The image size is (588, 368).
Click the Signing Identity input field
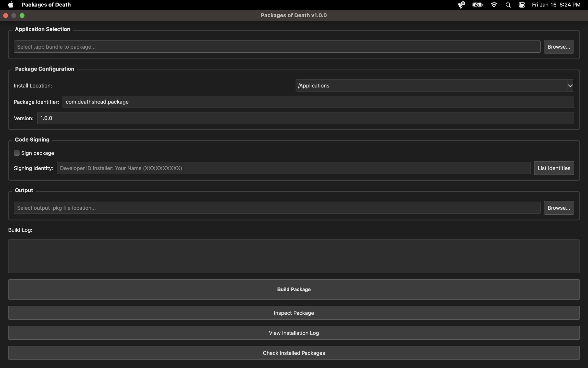tap(293, 168)
